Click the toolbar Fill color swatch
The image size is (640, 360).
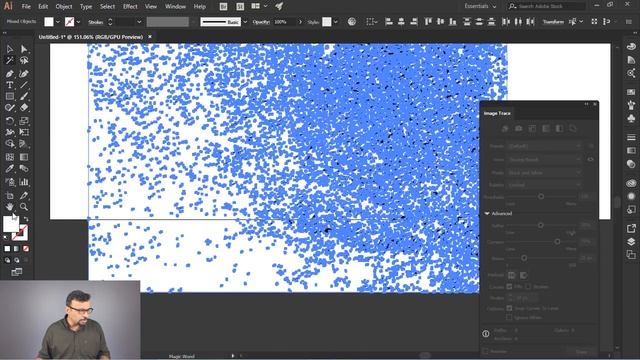point(11,224)
